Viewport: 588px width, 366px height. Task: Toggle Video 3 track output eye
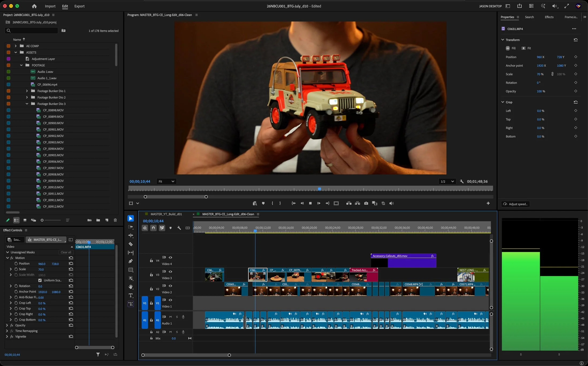[x=170, y=272]
